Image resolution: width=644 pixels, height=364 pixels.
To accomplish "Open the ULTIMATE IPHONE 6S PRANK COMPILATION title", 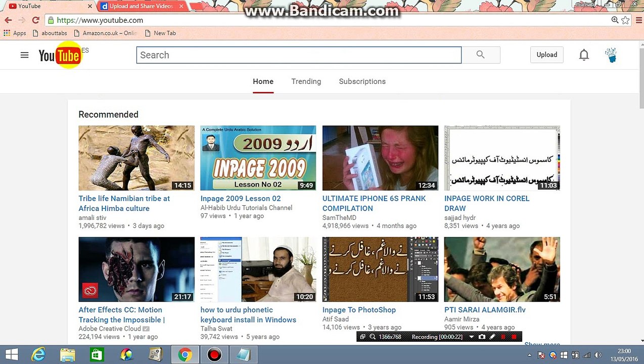I will point(374,203).
